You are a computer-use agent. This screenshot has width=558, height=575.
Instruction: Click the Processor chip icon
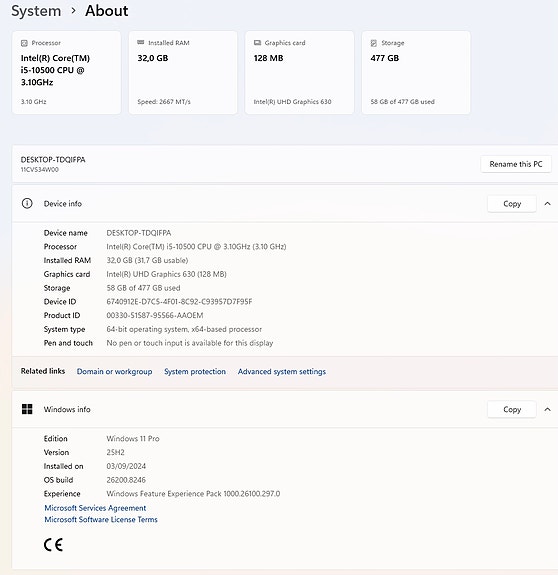pyautogui.click(x=24, y=43)
